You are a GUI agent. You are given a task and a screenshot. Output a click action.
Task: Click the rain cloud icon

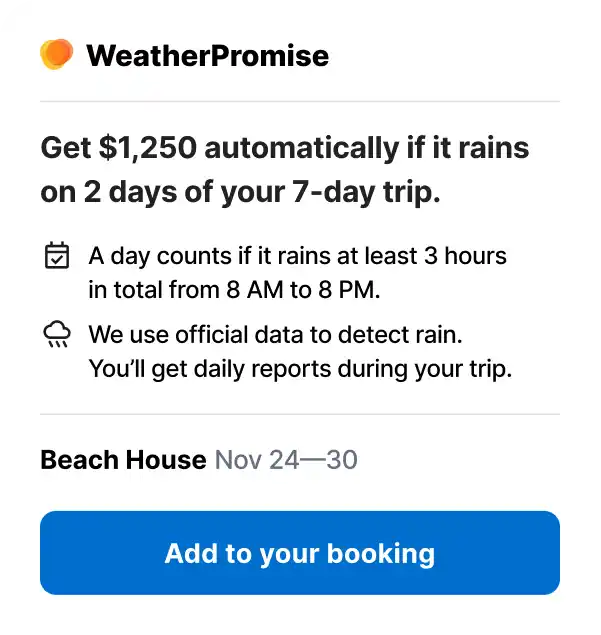tap(57, 334)
